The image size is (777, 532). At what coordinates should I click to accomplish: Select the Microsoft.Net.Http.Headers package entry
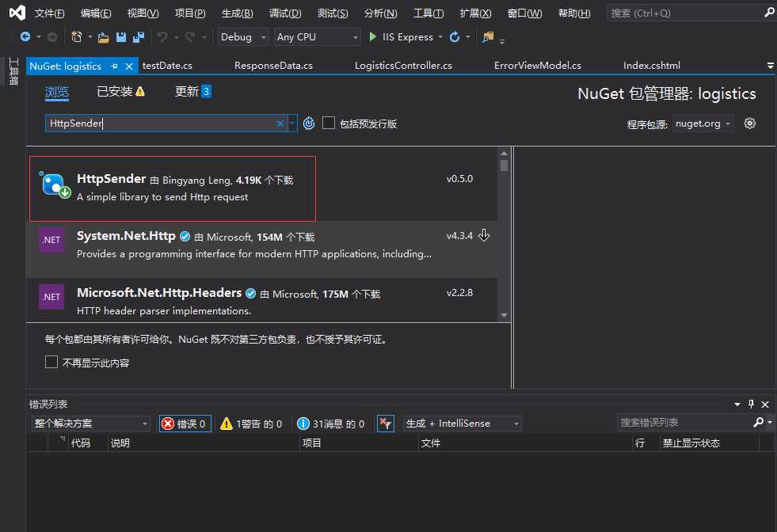coord(261,300)
